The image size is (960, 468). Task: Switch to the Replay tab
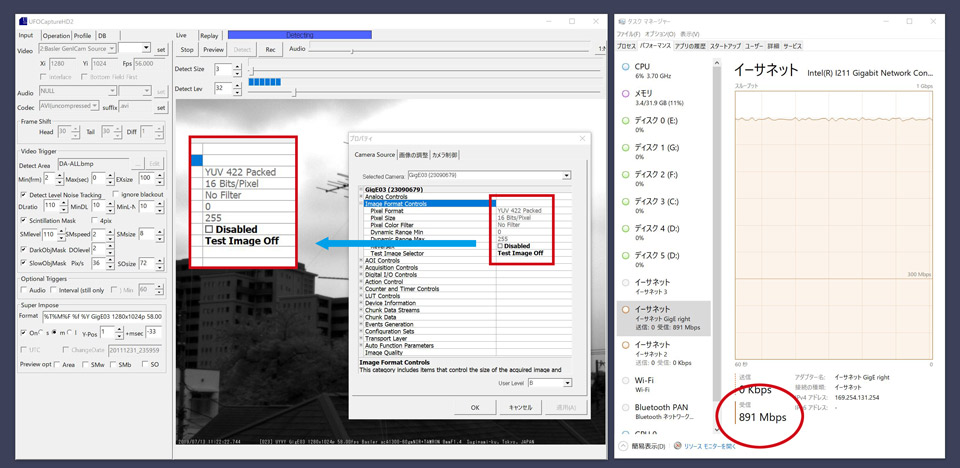pos(210,35)
